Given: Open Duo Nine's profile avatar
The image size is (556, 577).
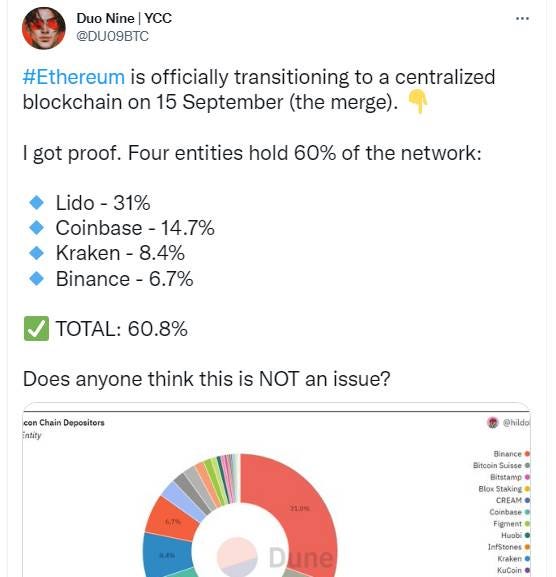Looking at the screenshot, I should coord(43,28).
